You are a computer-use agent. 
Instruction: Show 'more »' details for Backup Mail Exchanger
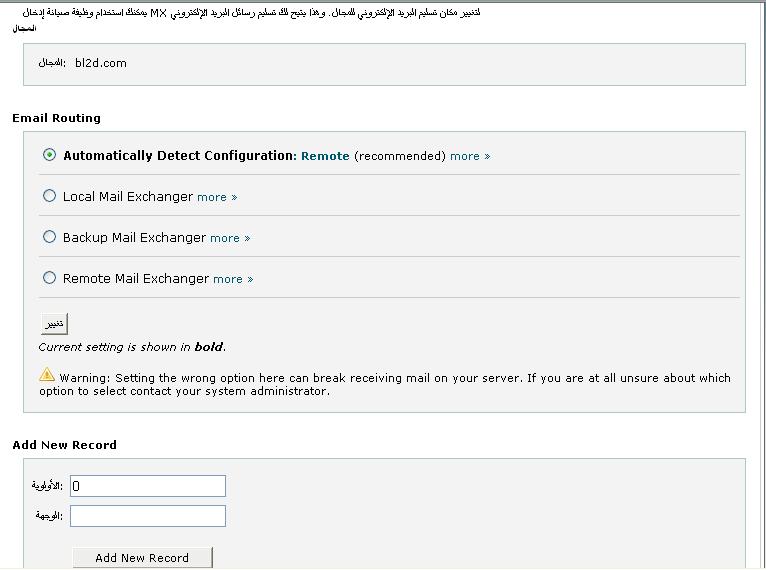click(230, 238)
